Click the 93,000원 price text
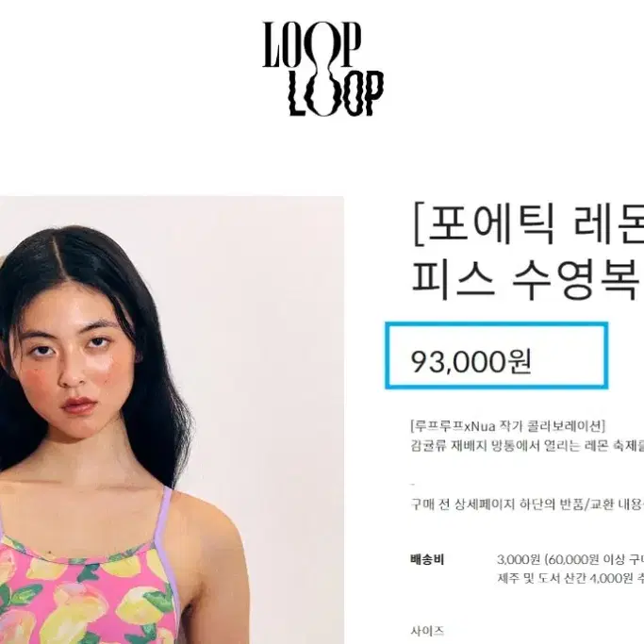Image resolution: width=644 pixels, height=644 pixels. [471, 361]
